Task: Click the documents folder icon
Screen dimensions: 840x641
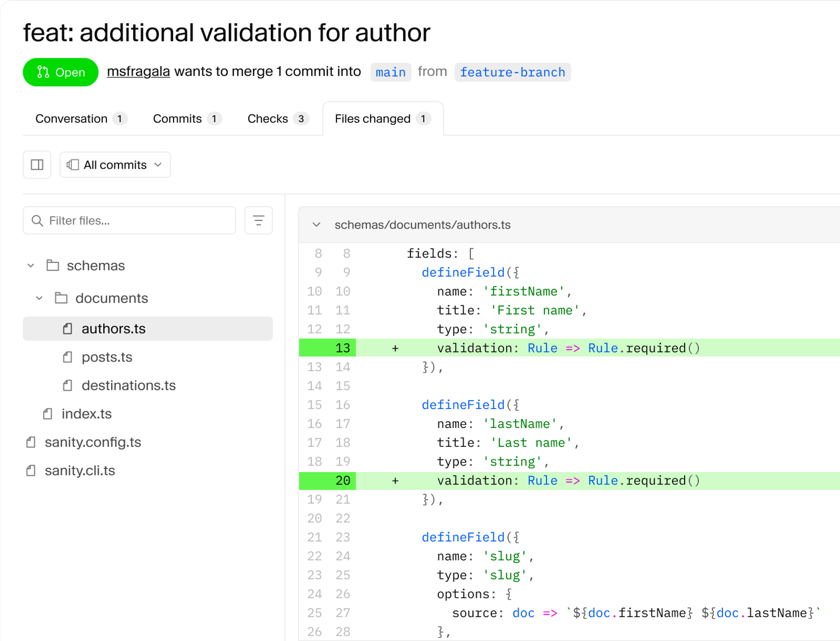Action: coord(61,298)
